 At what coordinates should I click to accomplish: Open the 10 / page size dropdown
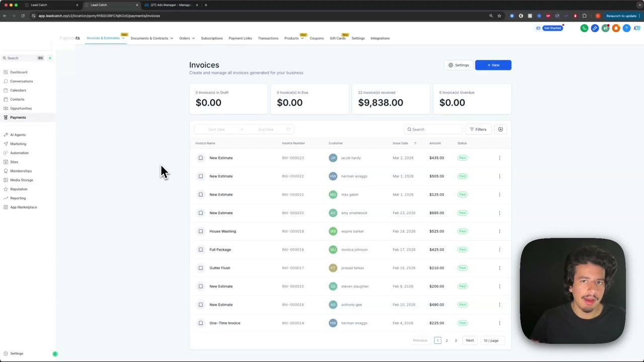coord(492,340)
